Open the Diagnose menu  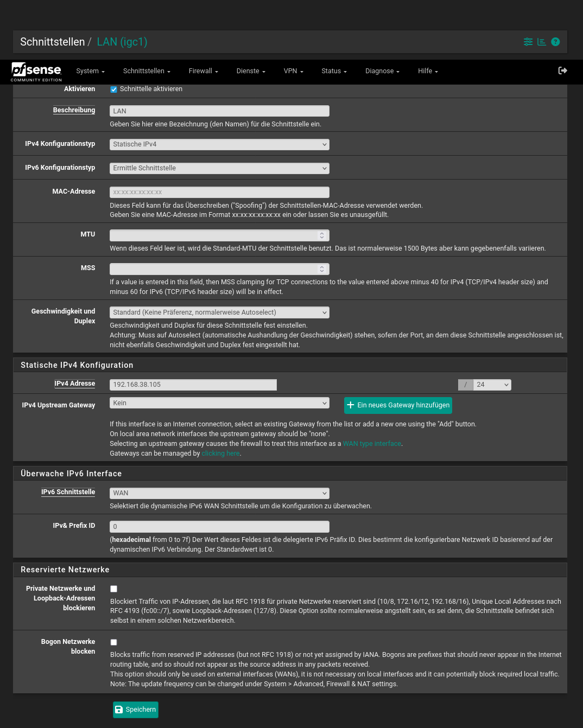(382, 71)
